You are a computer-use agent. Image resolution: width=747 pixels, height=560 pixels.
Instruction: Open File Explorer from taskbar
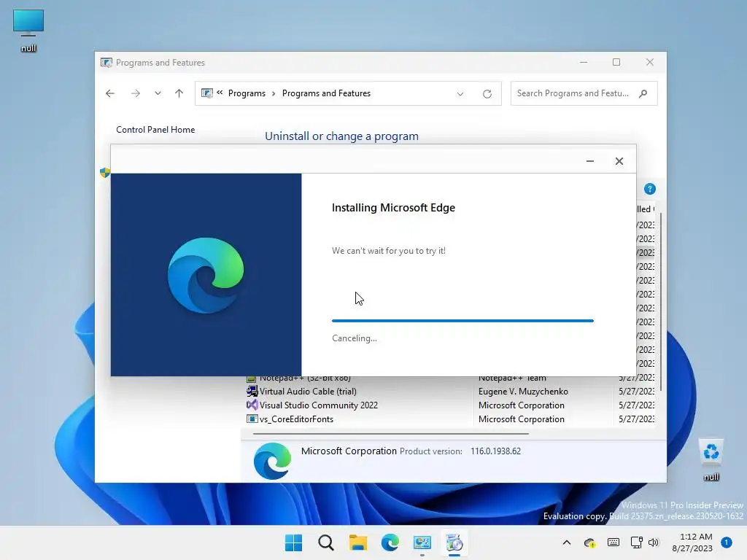[x=357, y=542]
